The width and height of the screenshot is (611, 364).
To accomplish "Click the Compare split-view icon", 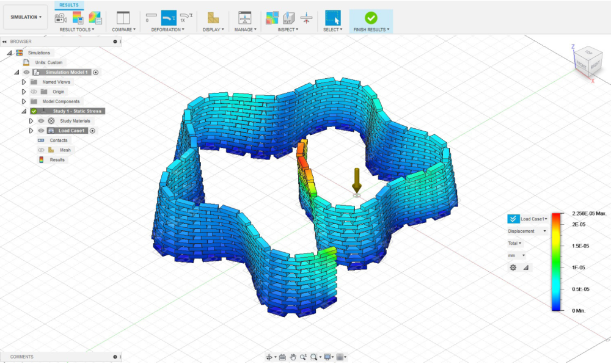I will point(123,18).
